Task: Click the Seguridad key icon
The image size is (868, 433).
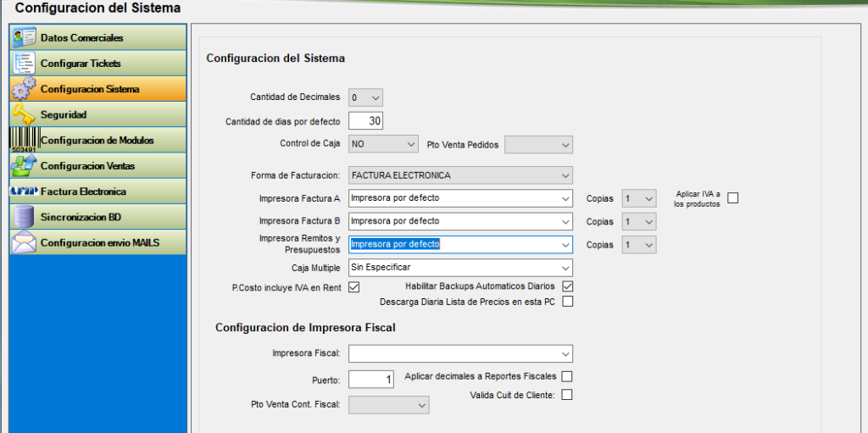Action: (x=24, y=114)
